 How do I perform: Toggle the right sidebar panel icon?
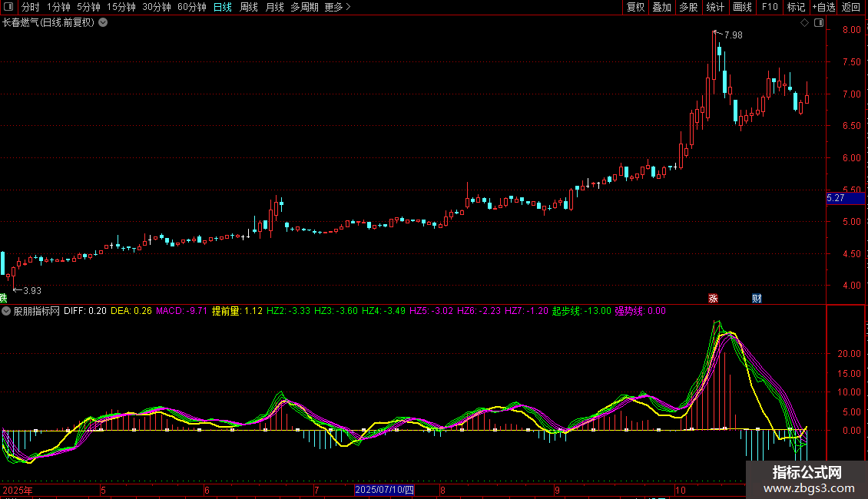(x=819, y=23)
